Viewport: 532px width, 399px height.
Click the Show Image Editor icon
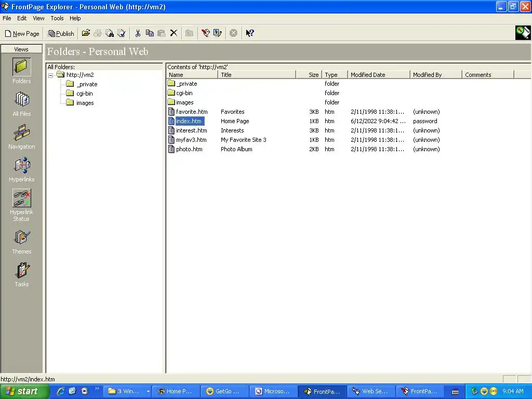point(218,33)
